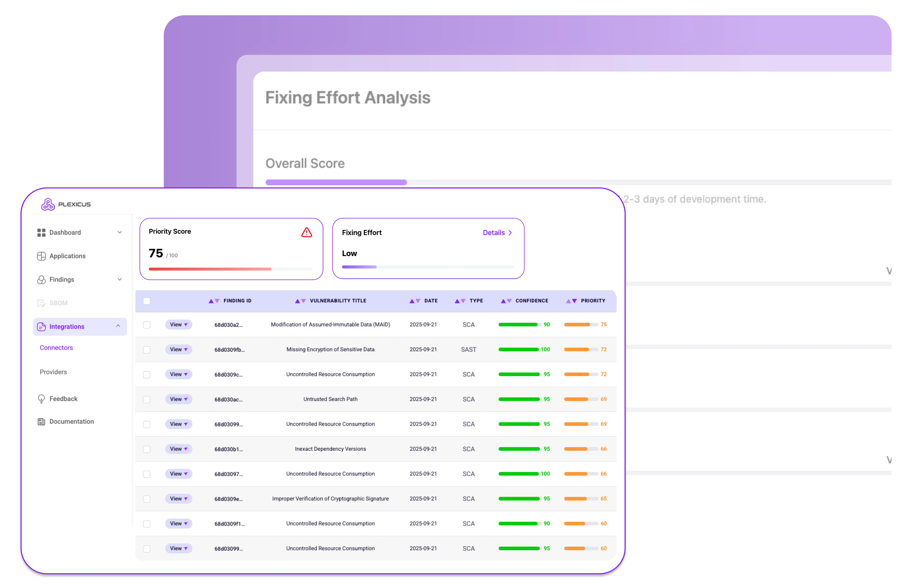Click finding ID 68d0309e…

tap(228, 499)
